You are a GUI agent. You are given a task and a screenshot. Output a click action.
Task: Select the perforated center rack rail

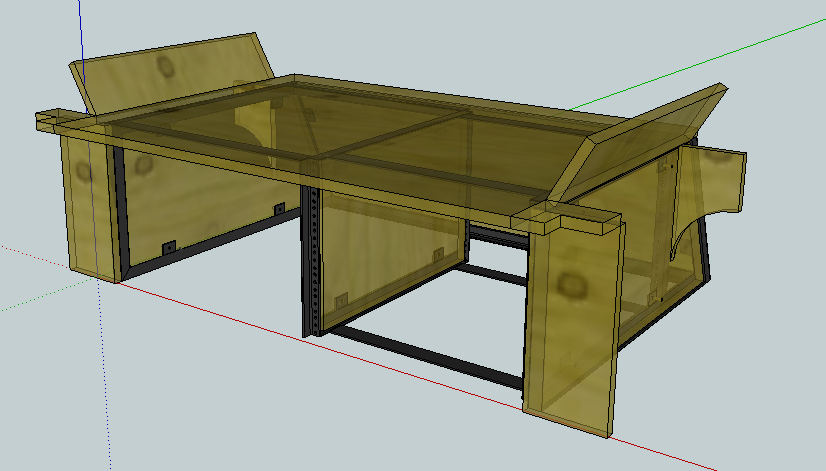tap(315, 261)
